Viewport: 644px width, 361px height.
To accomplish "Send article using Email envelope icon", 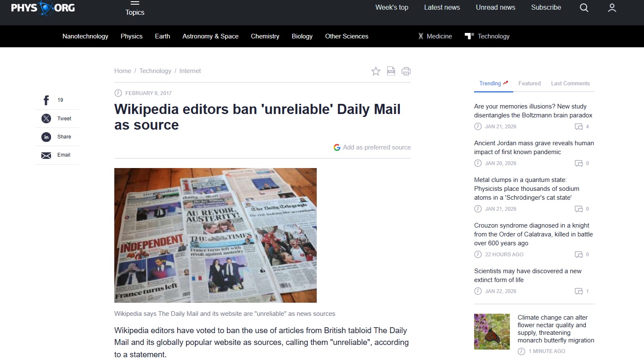I will coord(46,155).
